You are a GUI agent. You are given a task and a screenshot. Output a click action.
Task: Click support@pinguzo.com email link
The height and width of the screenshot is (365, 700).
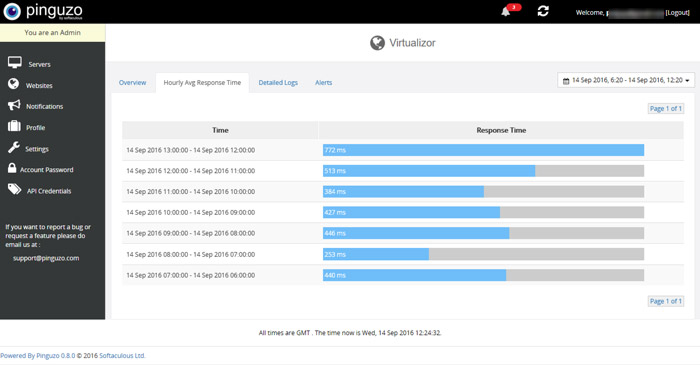tap(46, 258)
